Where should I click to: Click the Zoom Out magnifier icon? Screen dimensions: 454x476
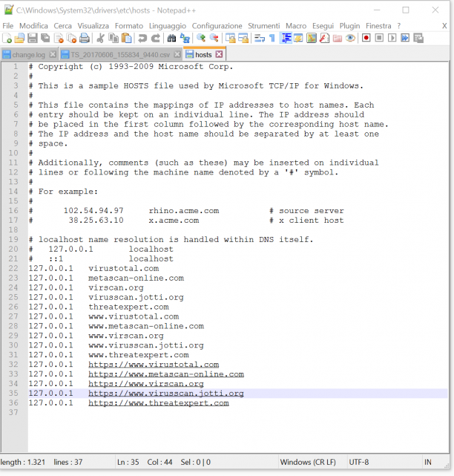tap(214, 39)
